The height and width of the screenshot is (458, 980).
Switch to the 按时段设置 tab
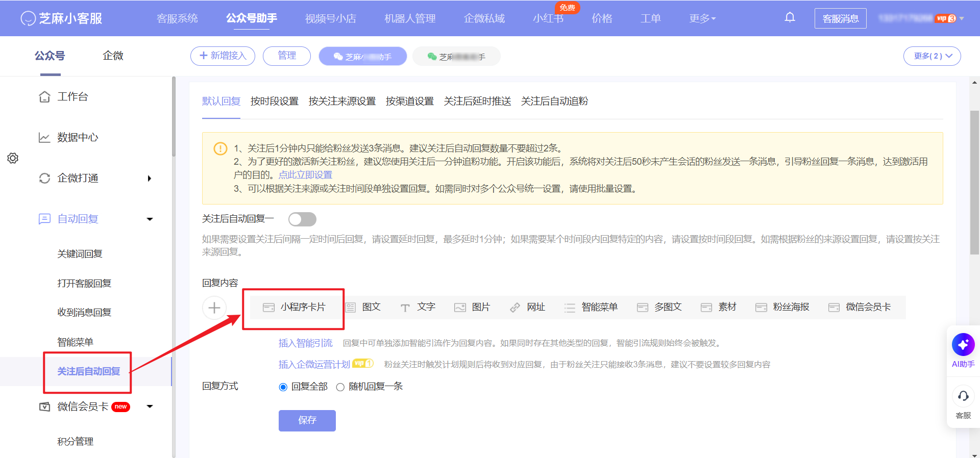[x=275, y=101]
